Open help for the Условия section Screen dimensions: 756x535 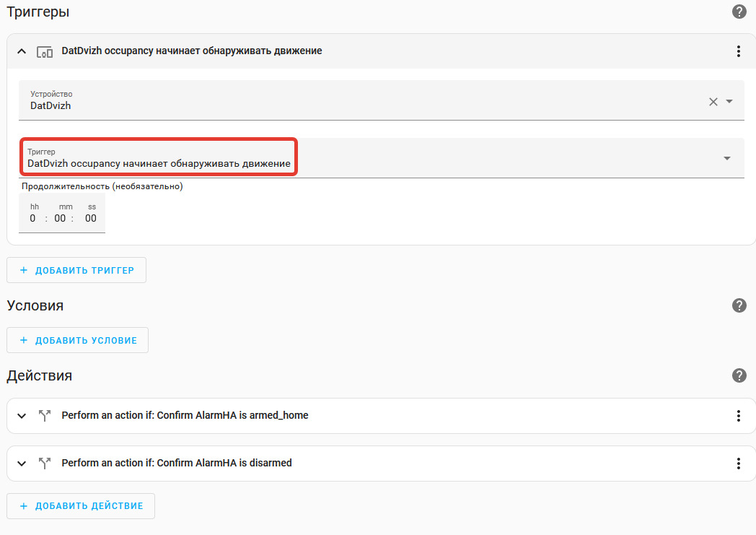(x=739, y=305)
